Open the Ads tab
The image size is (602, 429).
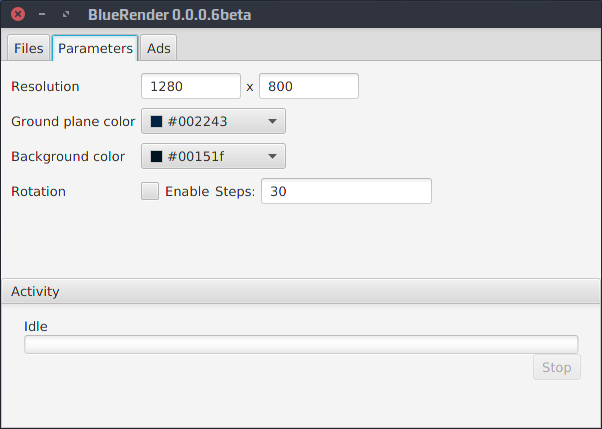tap(159, 48)
